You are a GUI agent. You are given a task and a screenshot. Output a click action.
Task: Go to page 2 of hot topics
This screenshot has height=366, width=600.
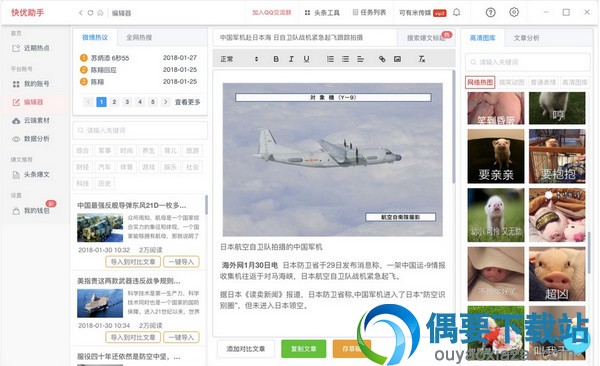click(114, 102)
